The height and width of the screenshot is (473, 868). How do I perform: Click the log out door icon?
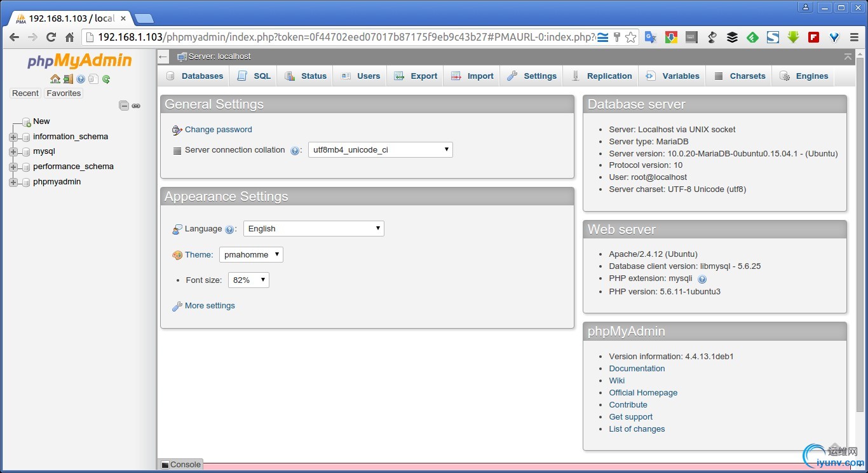(68, 79)
